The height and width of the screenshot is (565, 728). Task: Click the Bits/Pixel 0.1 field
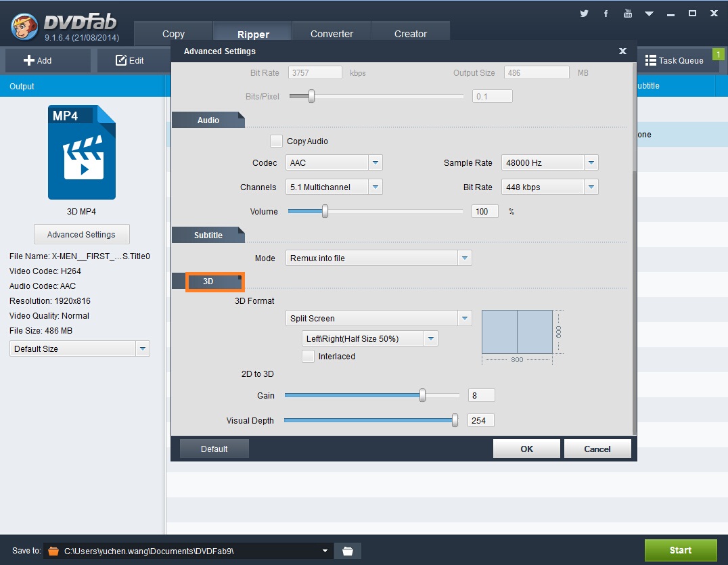click(x=493, y=96)
